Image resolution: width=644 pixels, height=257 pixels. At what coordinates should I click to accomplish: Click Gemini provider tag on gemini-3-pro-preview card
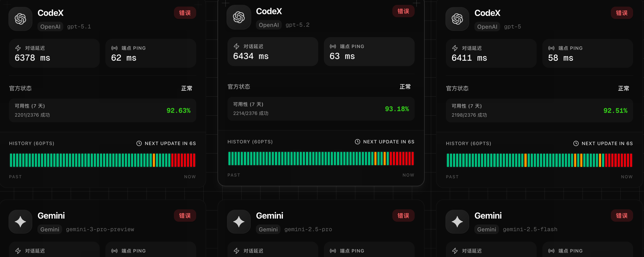point(50,229)
